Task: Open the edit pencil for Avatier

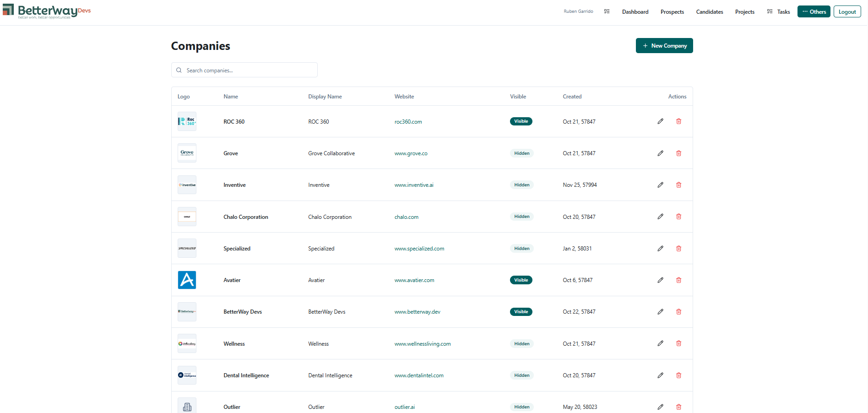Action: [661, 280]
